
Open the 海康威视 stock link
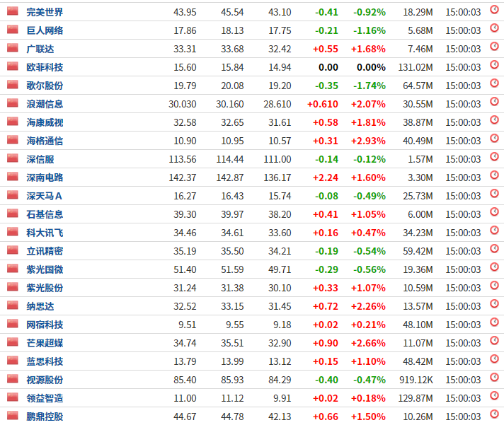click(45, 122)
